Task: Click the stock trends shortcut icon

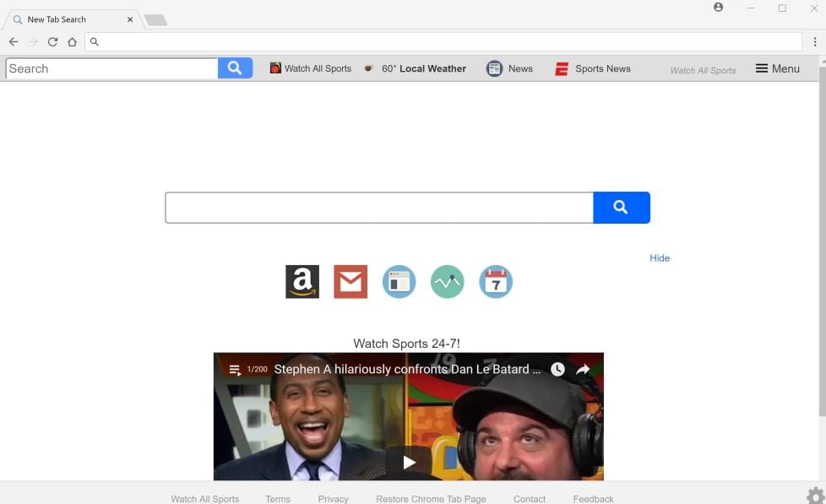Action: click(447, 281)
